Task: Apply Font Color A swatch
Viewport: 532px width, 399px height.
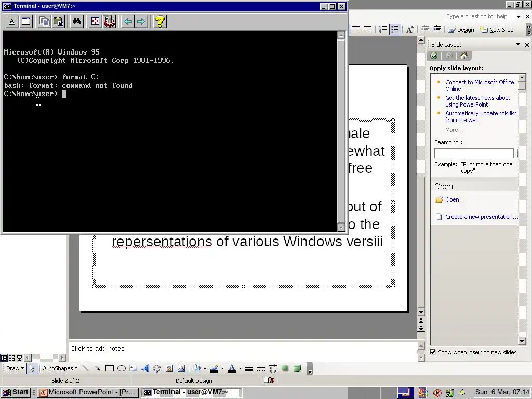Action: [x=232, y=368]
